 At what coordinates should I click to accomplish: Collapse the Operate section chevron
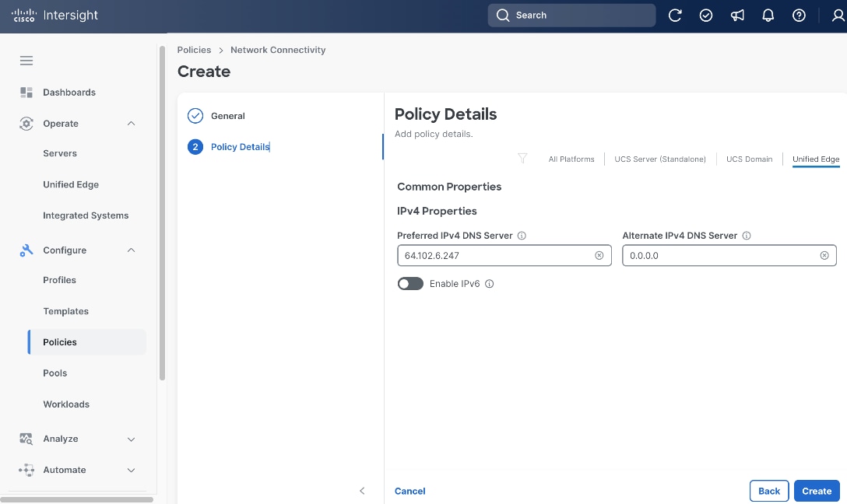(x=131, y=124)
